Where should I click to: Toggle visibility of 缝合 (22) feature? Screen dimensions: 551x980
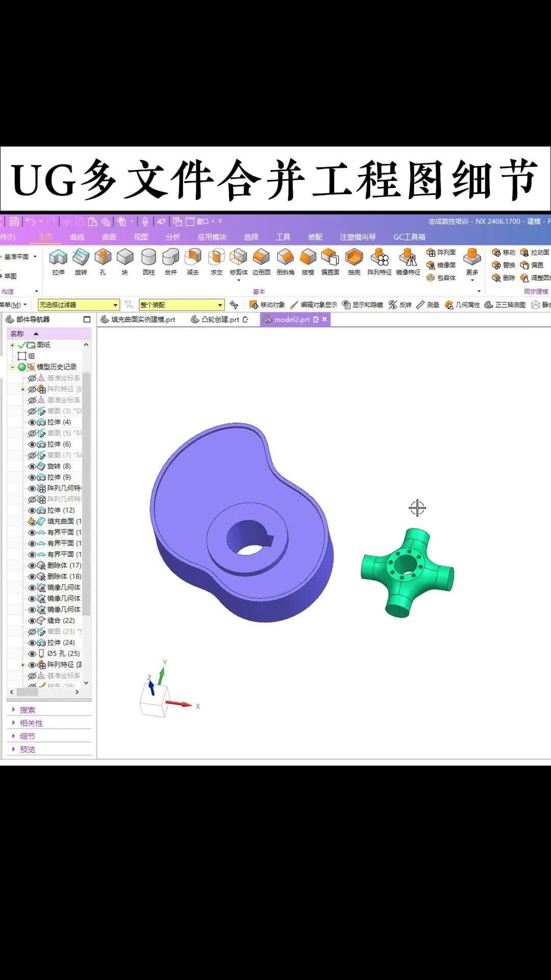coord(32,621)
